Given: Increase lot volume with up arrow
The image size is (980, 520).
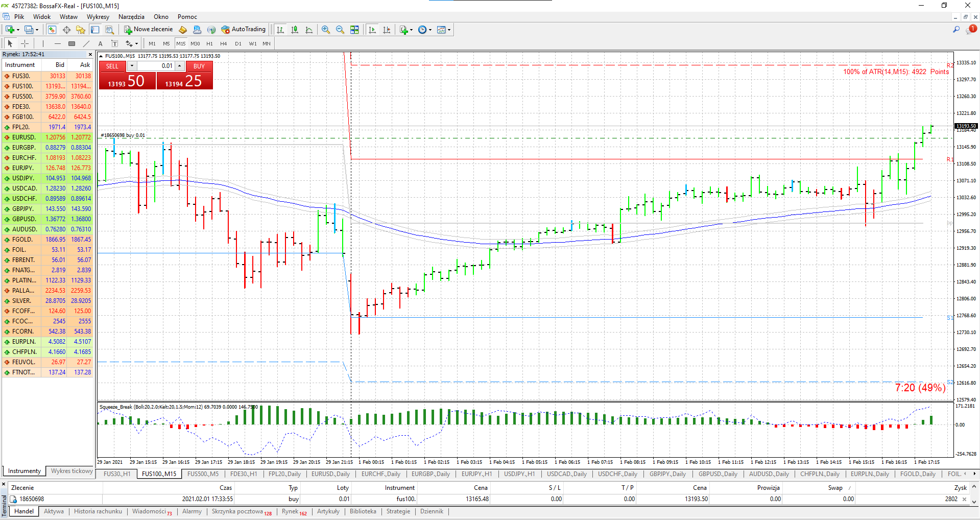Looking at the screenshot, I should (x=180, y=66).
